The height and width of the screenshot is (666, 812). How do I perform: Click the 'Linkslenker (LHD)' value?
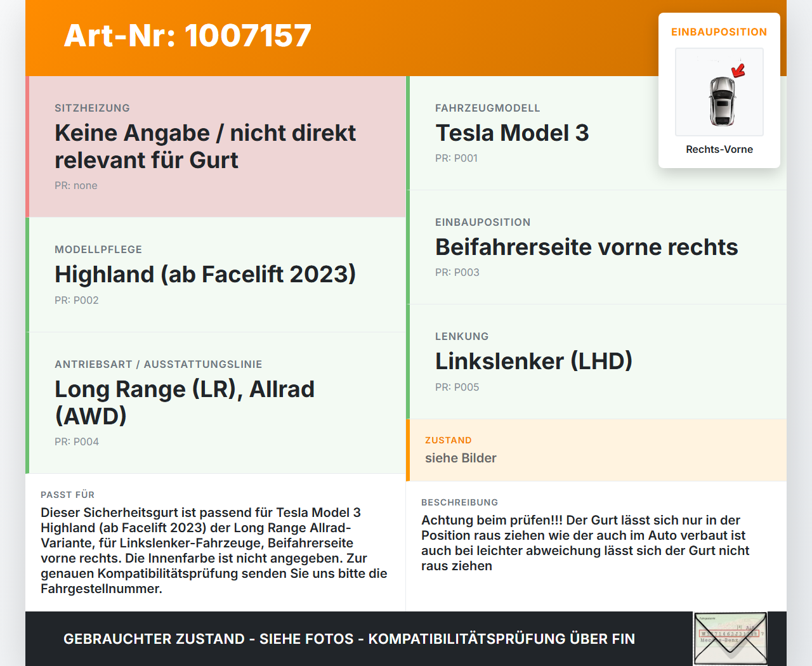click(534, 362)
